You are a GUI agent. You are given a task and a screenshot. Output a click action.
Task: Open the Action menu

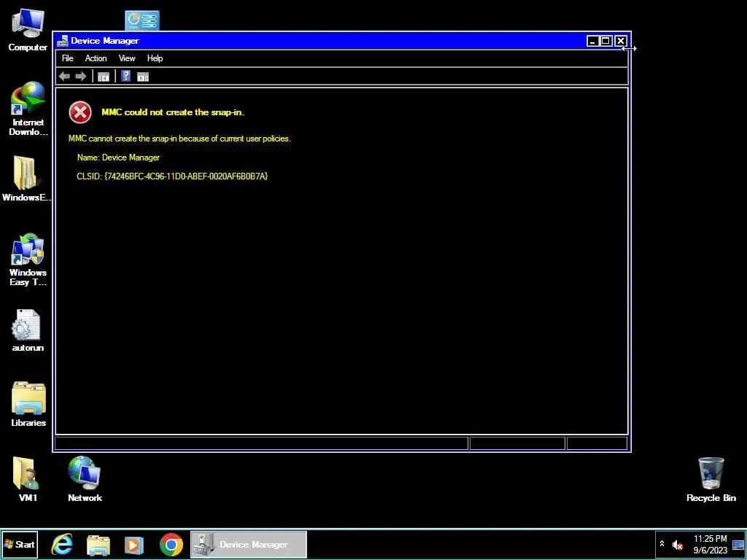point(96,58)
